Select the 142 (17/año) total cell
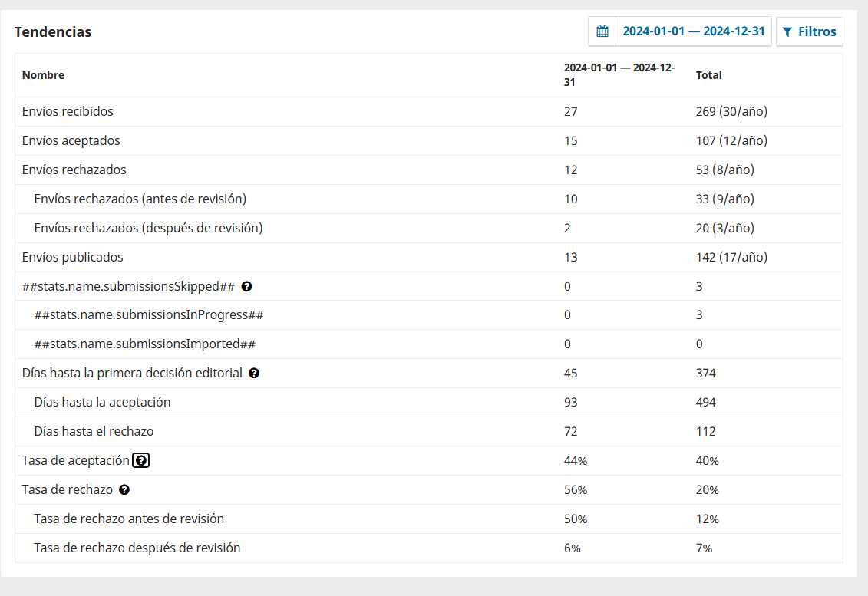Screen dimensions: 868x596 (x=731, y=257)
